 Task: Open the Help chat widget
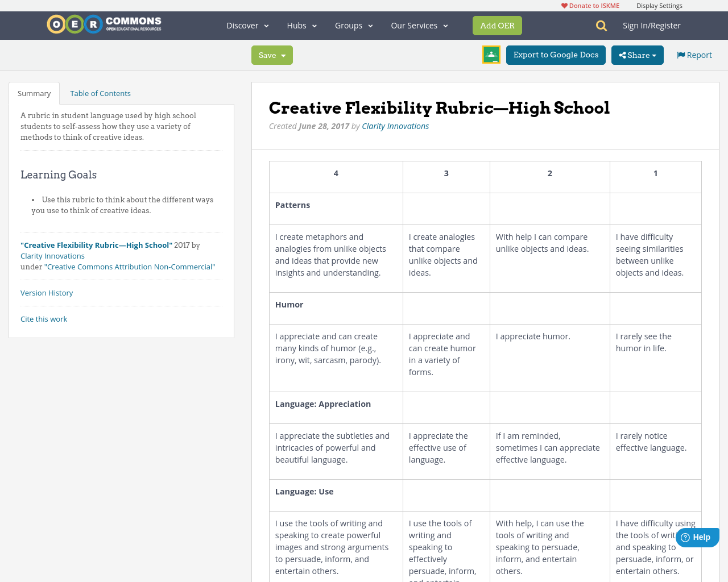coord(697,537)
